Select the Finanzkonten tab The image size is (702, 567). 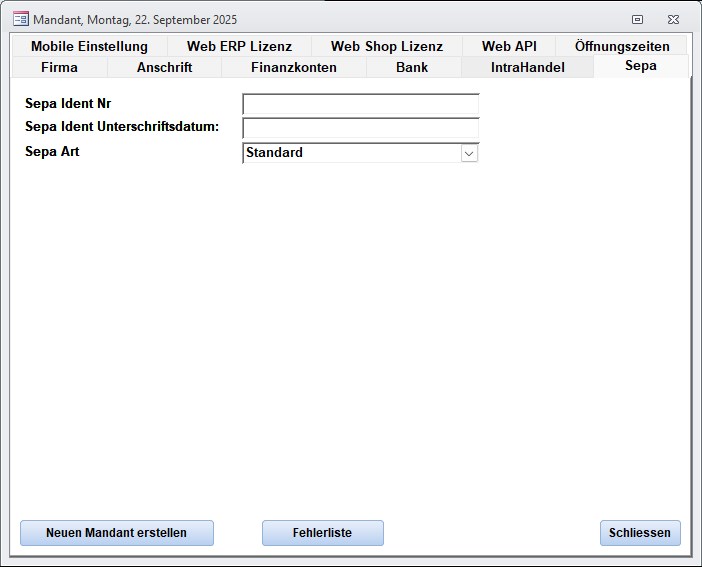(293, 67)
